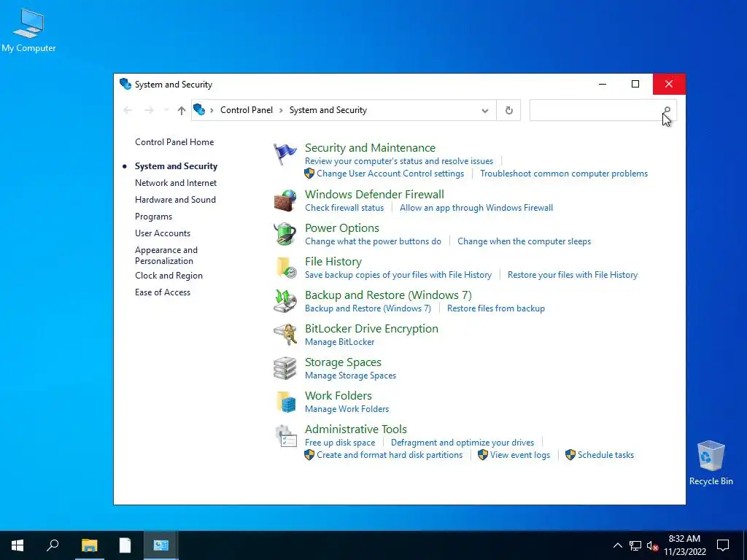
Task: Click the network tray icon
Action: (x=635, y=545)
